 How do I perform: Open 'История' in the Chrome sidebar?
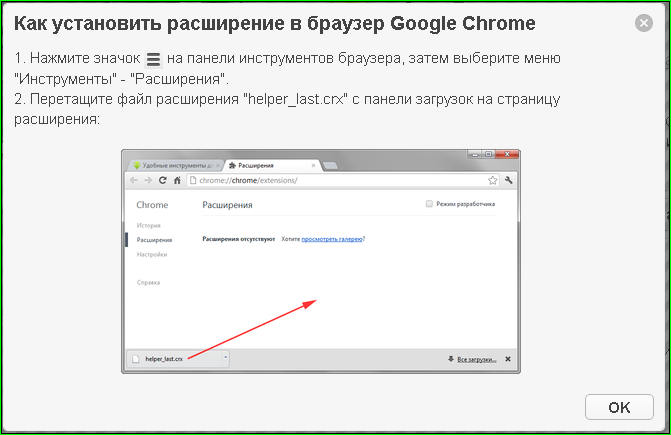(148, 225)
